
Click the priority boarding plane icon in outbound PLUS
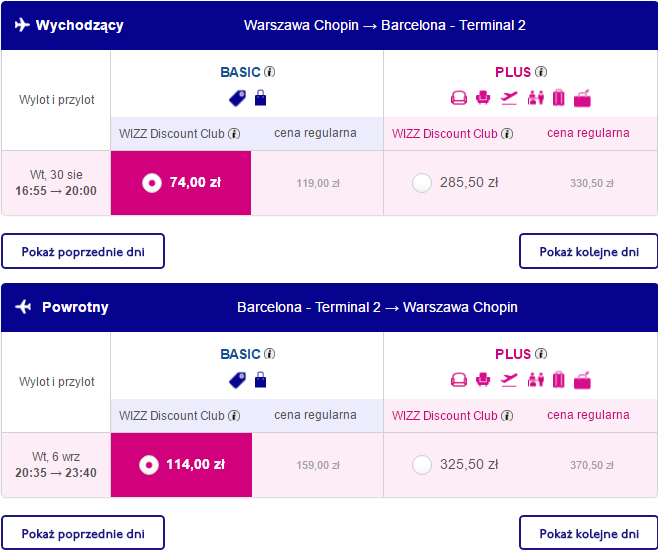click(509, 98)
